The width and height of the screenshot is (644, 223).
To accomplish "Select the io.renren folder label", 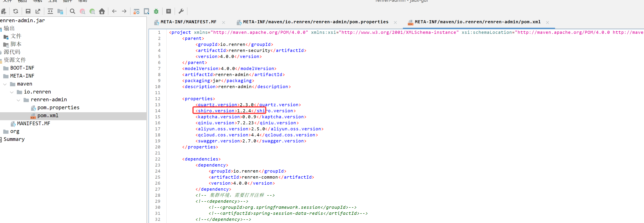I will [x=37, y=92].
